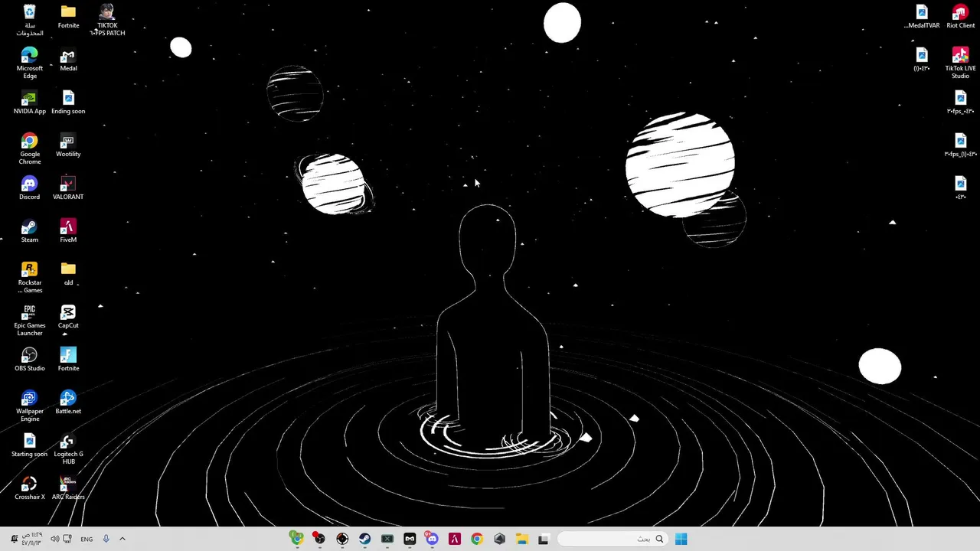Select the TIKTOK FPS PATCH desktop shortcut
The image size is (980, 551).
pyautogui.click(x=107, y=20)
